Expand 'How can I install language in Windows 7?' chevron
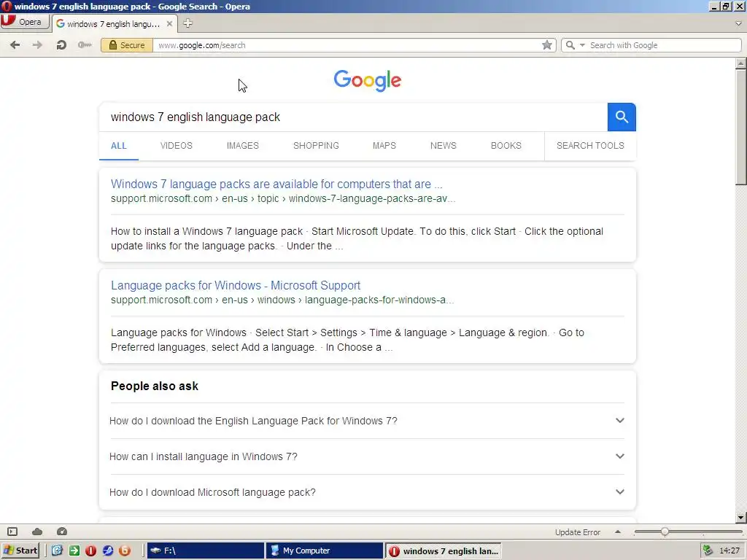 coord(619,456)
